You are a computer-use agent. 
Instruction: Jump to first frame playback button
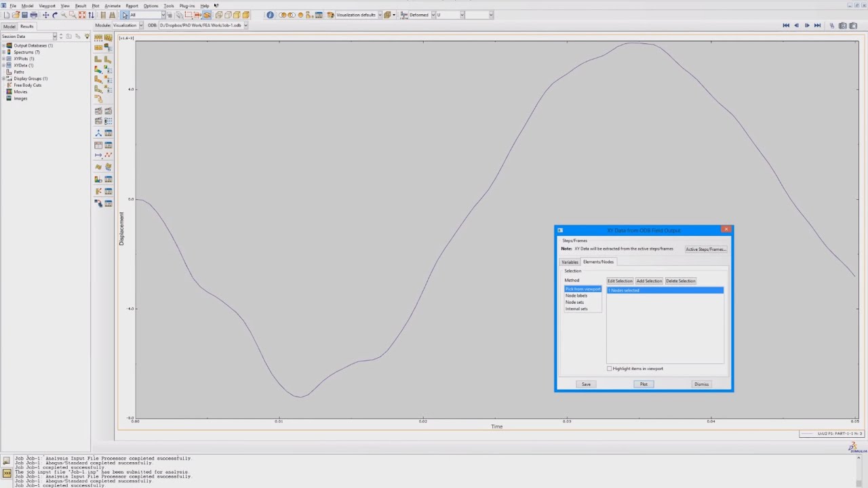786,26
